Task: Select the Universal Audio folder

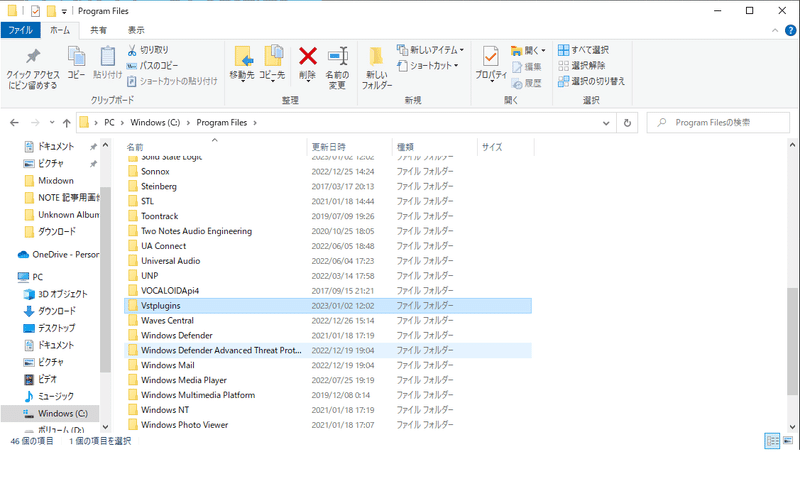Action: pos(328,261)
